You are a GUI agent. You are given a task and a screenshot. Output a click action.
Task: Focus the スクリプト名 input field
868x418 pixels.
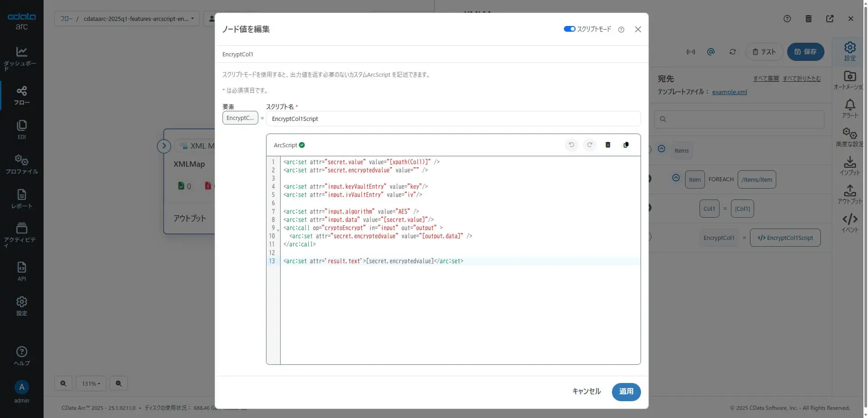(453, 119)
